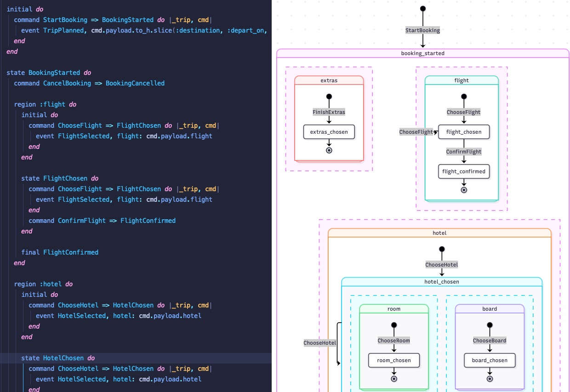Select the ChooseFlight label under flight's initial dot
This screenshot has width=570, height=392.
(464, 112)
